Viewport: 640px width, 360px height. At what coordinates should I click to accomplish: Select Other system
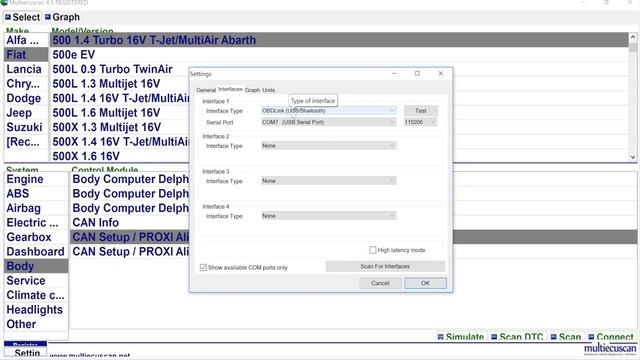[36, 324]
